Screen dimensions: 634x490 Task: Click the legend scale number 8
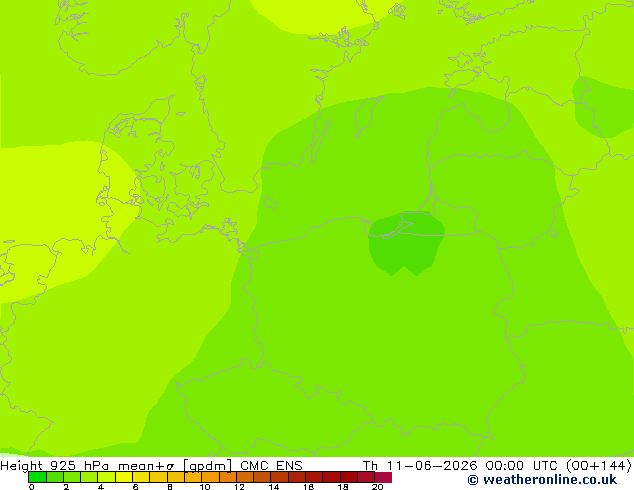tap(170, 487)
